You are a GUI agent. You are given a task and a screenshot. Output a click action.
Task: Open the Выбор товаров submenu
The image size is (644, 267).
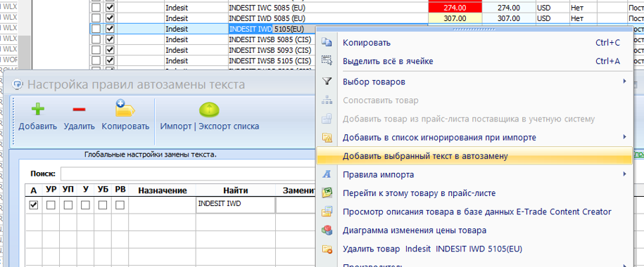tap(474, 82)
